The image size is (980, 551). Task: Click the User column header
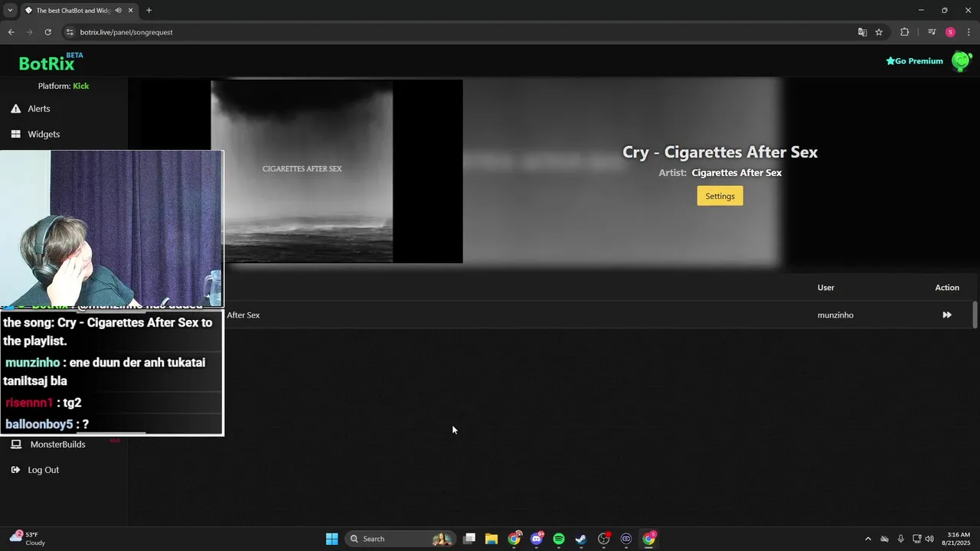[x=825, y=288]
